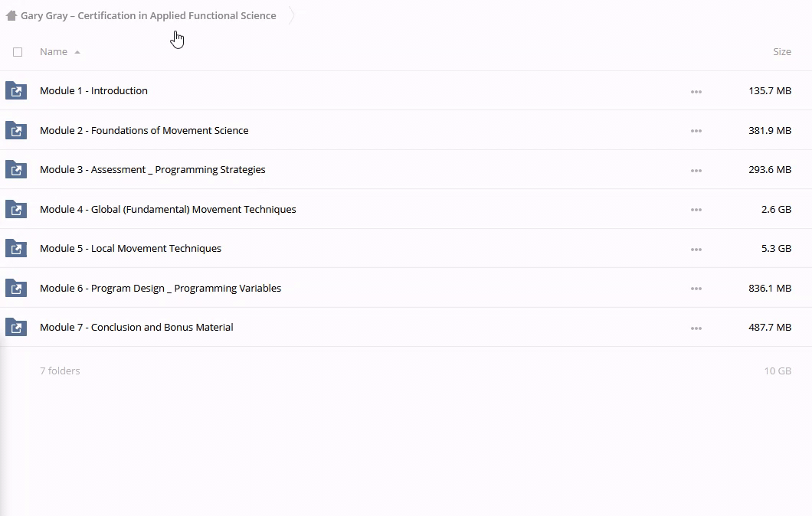Select Module 3 row via its size cell

(769, 170)
